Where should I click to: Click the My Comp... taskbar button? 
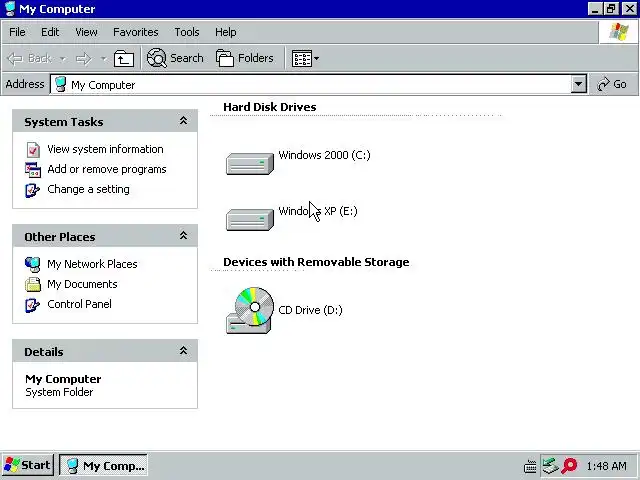[x=104, y=465]
